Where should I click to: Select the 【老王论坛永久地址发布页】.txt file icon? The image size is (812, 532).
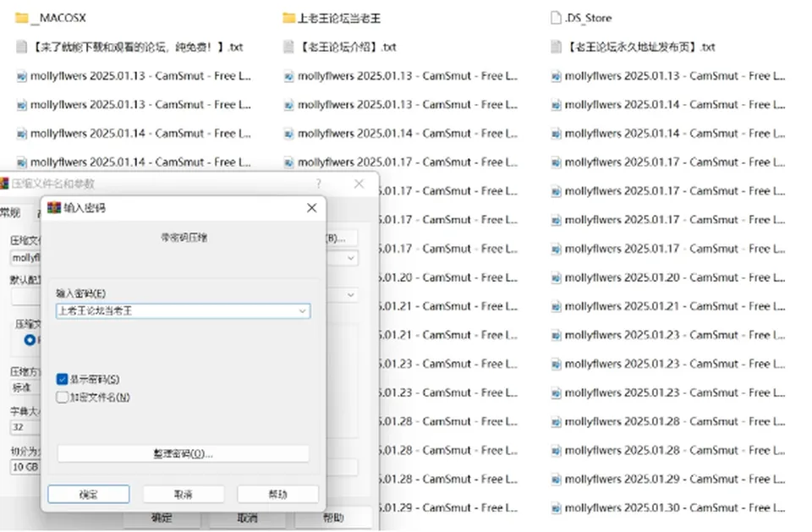556,47
